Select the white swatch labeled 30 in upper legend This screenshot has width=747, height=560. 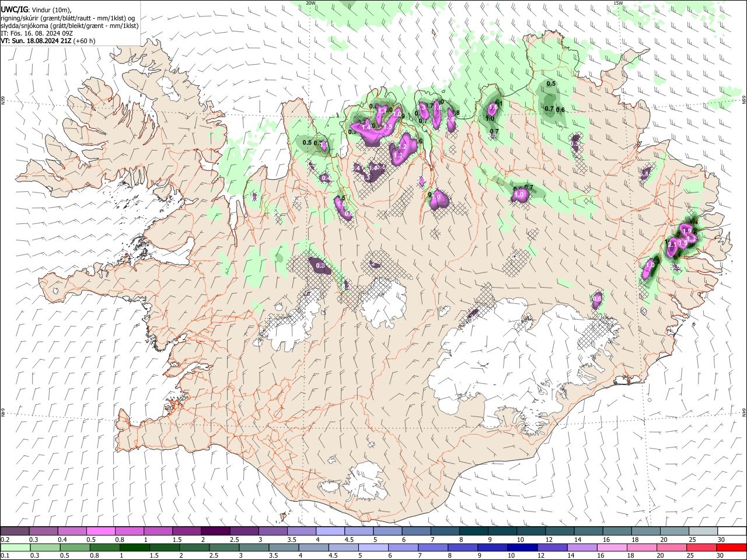(731, 531)
